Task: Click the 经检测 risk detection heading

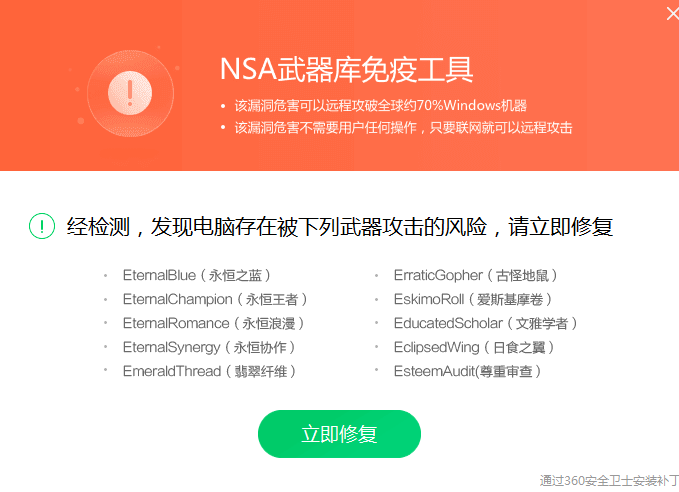Action: click(x=340, y=227)
